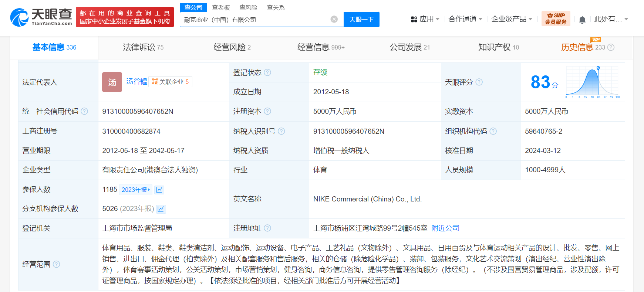
Task: Switch to the 法律诉讼 tab
Action: [143, 47]
